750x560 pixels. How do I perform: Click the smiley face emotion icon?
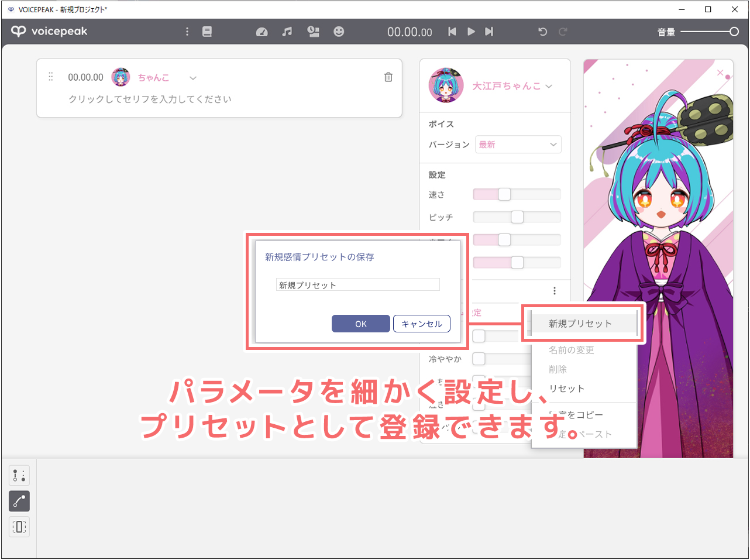[x=339, y=32]
